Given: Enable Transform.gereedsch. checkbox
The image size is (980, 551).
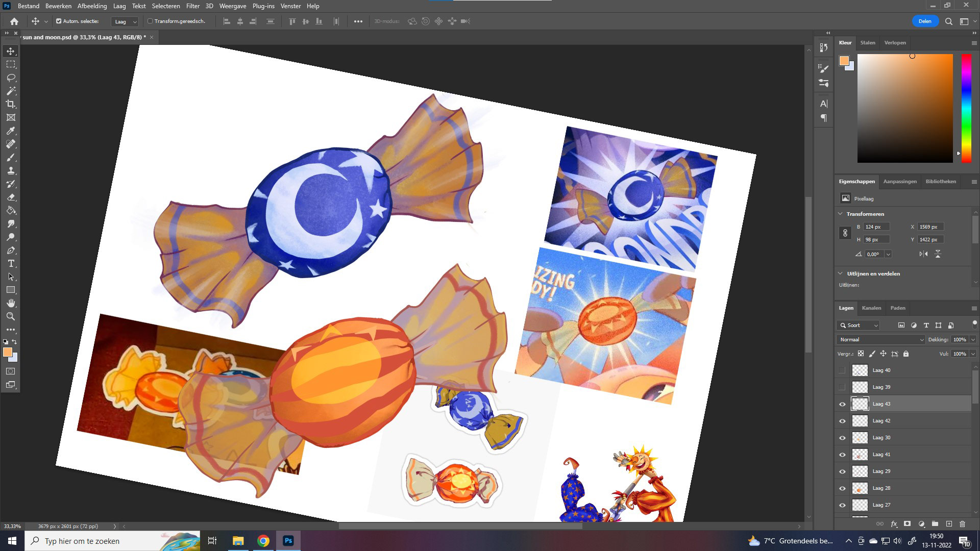Looking at the screenshot, I should (150, 21).
